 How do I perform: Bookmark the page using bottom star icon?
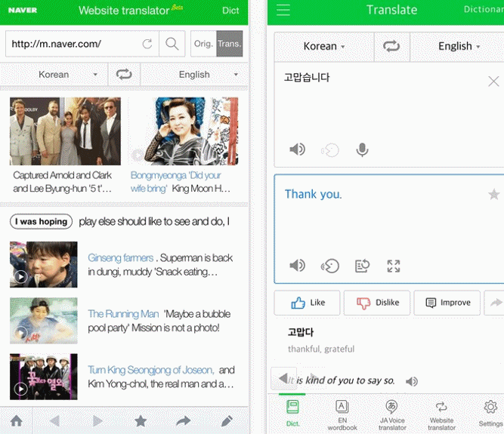coord(141,420)
